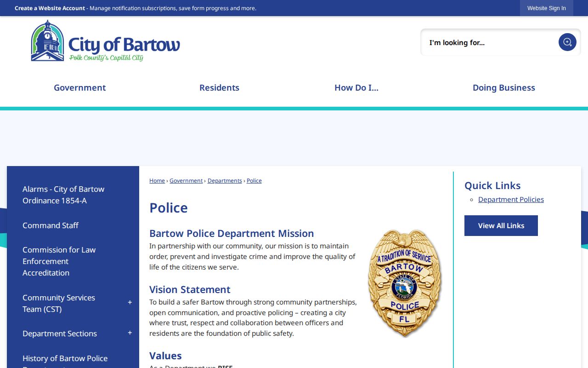The height and width of the screenshot is (368, 588).
Task: Click the Bartow Police Department Mission heading
Action: click(232, 233)
